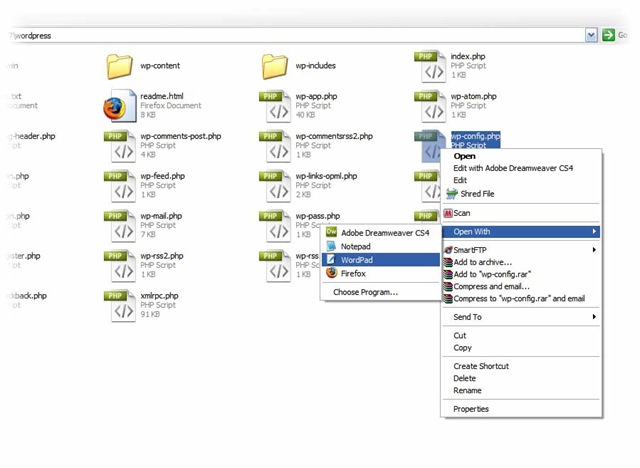Select the wp-links-opml.php file icon
Screen dimensions: 640x468
click(x=275, y=186)
